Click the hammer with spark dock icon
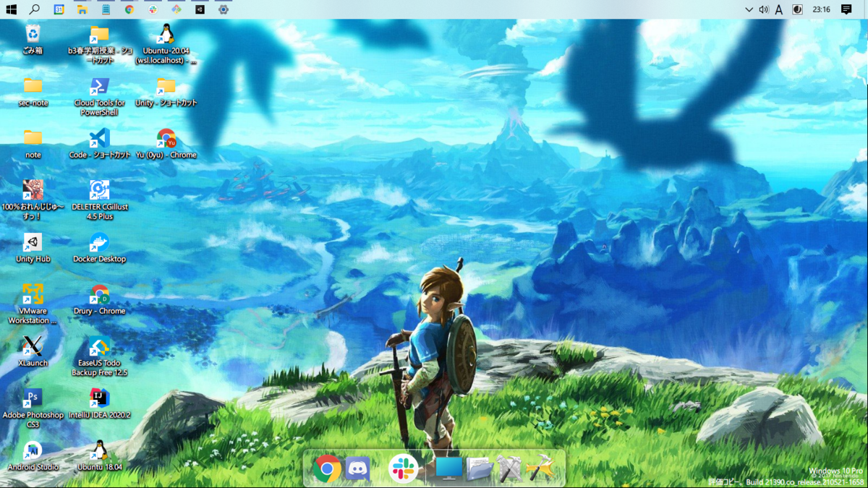 [540, 469]
